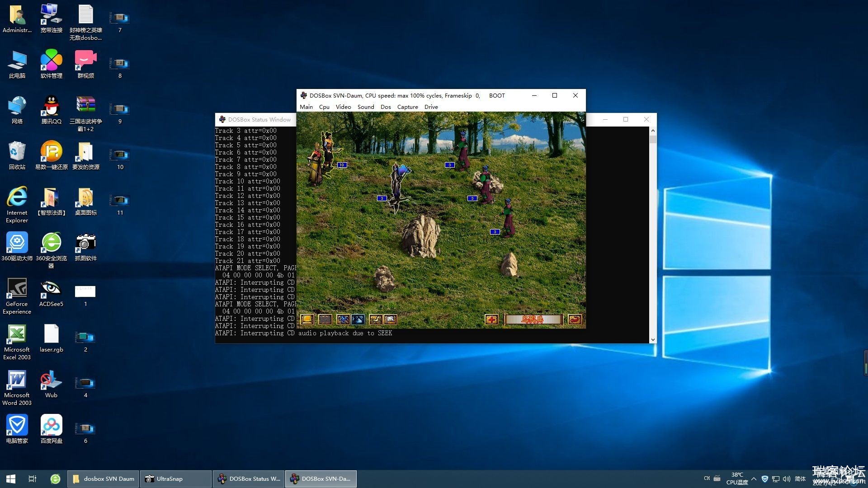Click the grid texture icon in game toolbar

(x=325, y=319)
